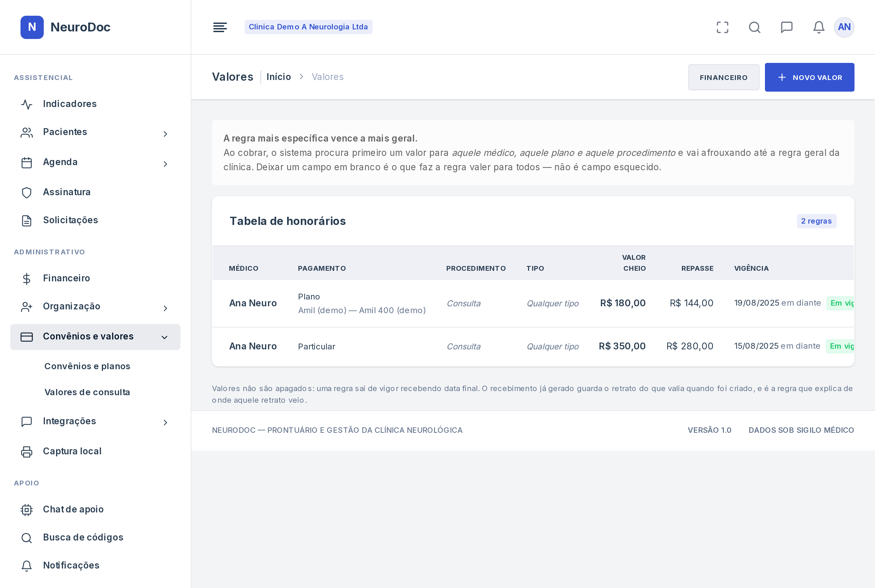The height and width of the screenshot is (588, 875).
Task: Click the VIGÊNCIA column header
Action: click(x=751, y=268)
